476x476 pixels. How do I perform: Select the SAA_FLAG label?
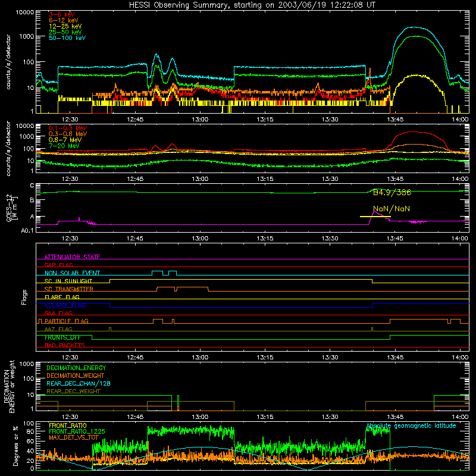58,313
